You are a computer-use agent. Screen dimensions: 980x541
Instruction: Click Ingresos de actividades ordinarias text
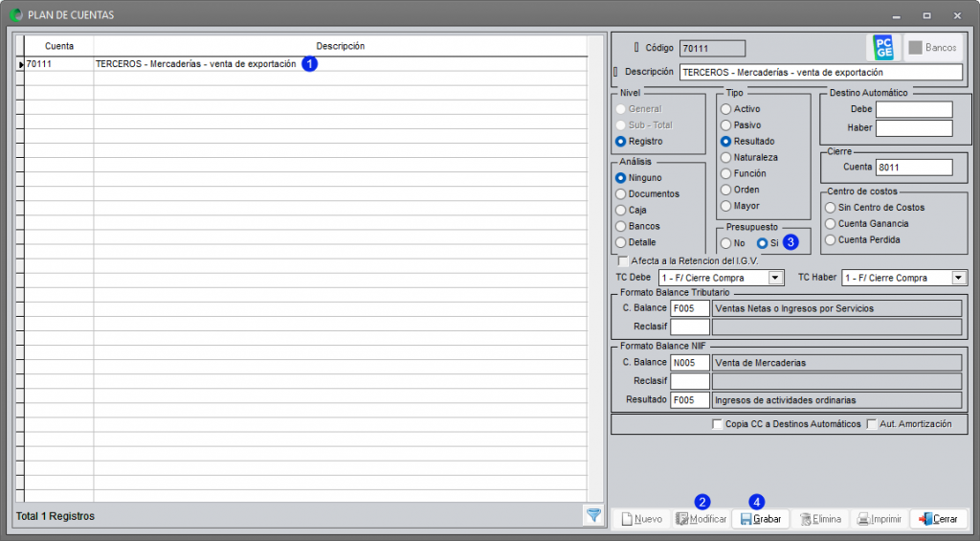point(836,400)
